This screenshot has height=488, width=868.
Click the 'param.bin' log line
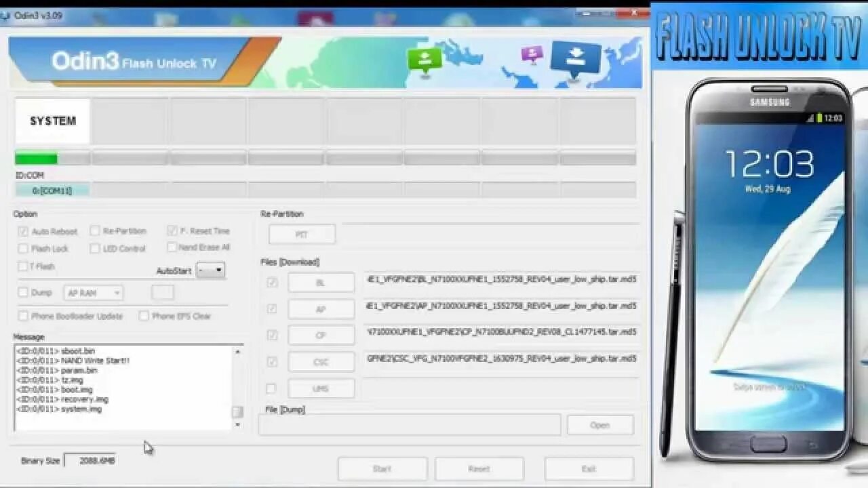tap(56, 370)
